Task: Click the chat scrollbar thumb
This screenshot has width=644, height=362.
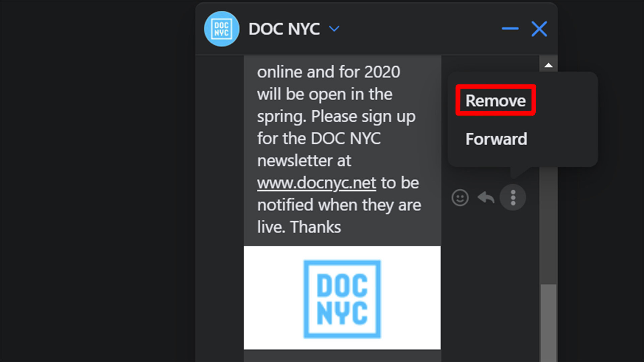Action: (x=548, y=322)
